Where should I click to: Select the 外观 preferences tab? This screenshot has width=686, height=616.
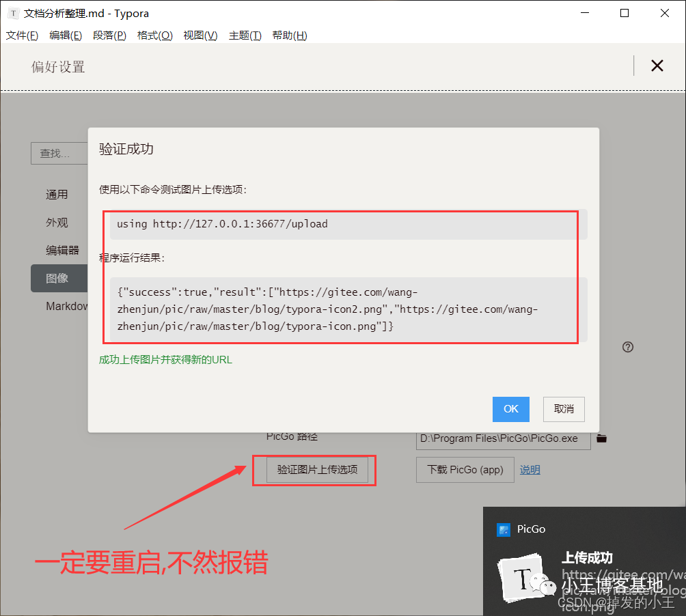(x=57, y=223)
